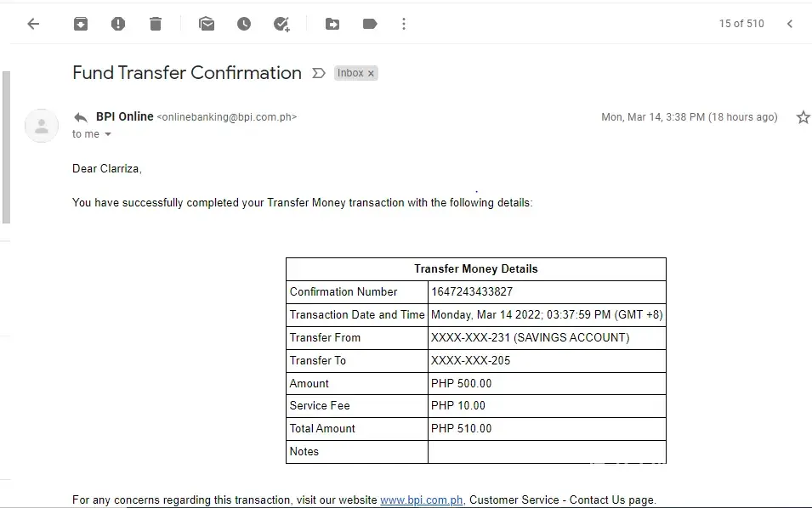Mark the email as unread
812x508 pixels.
[207, 24]
